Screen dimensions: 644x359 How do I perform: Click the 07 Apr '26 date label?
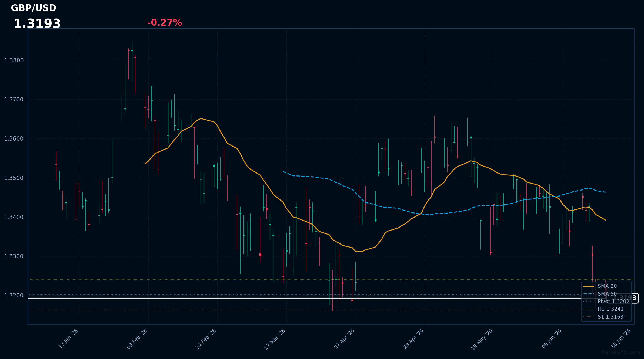pyautogui.click(x=344, y=339)
